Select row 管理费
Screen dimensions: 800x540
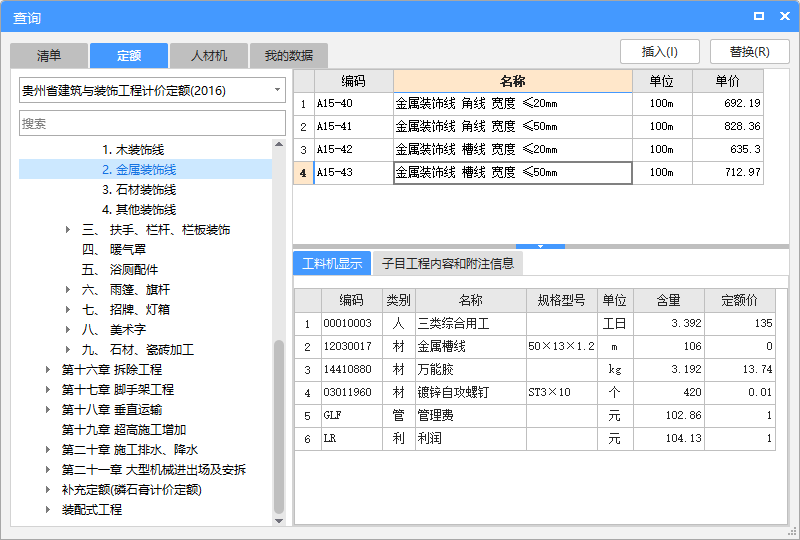point(535,415)
